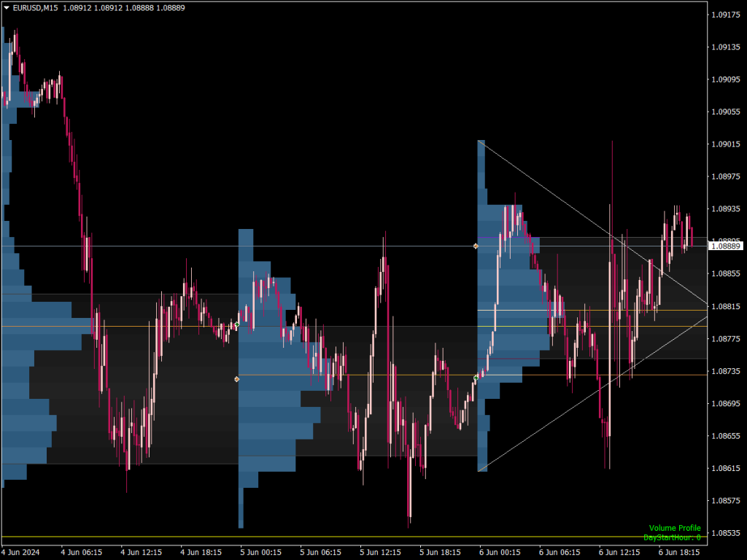Click the DayStartHour: 0 indicator label
Viewport: 747px width, 560px height.
[x=673, y=536]
